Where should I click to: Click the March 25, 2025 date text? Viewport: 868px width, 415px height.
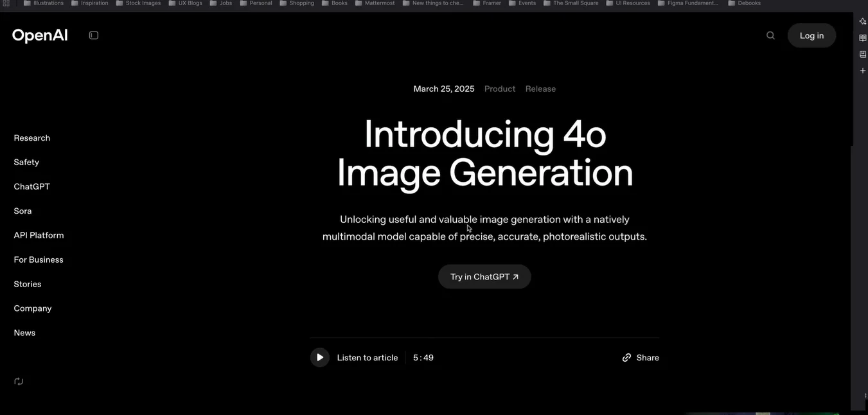coord(444,89)
